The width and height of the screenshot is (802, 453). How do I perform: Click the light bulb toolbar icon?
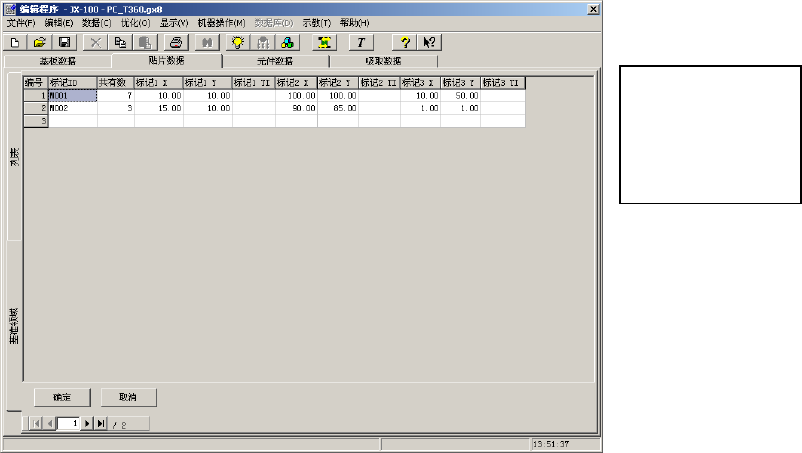point(237,43)
